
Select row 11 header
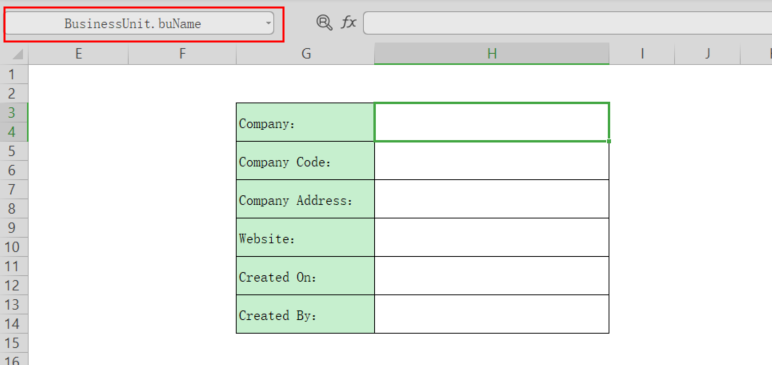click(14, 266)
